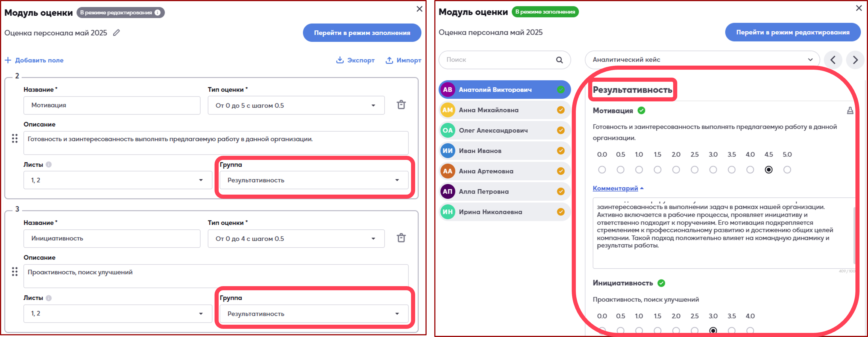This screenshot has width=868, height=337.
Task: Delete the Мотивация field with its trash icon
Action: pyautogui.click(x=401, y=105)
